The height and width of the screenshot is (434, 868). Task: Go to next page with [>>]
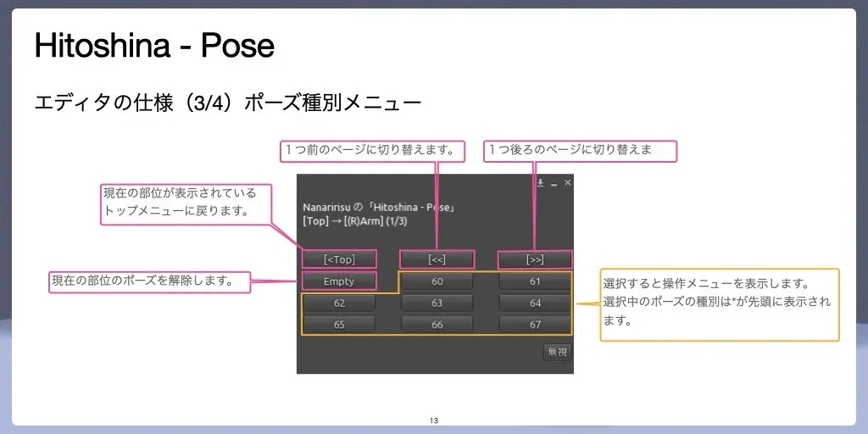tap(535, 259)
